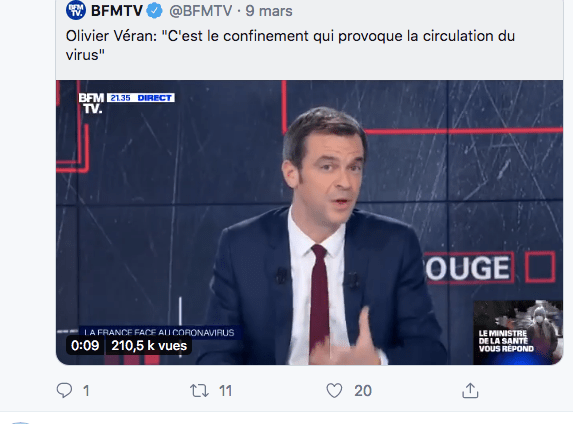Retweet using the arrows icon
The image size is (573, 424).
[199, 391]
